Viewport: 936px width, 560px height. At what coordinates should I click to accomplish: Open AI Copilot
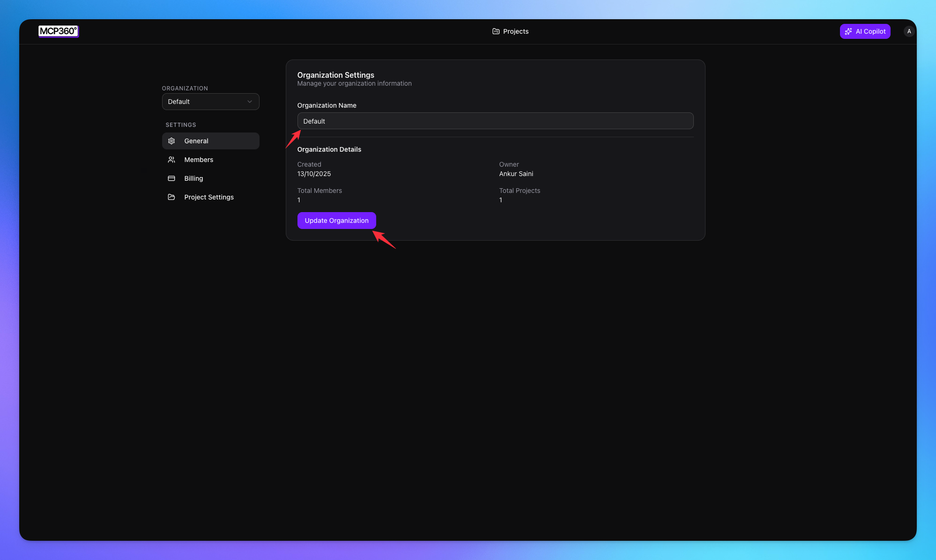pos(865,31)
